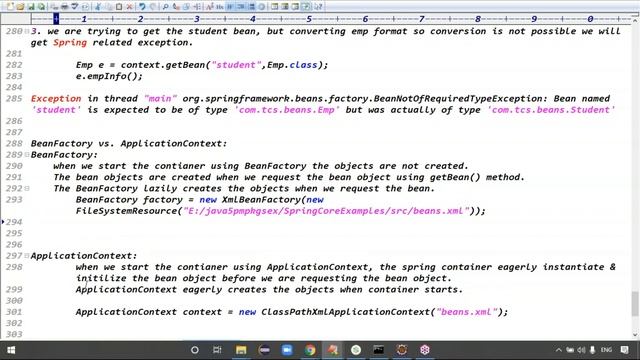Open the Windows Start menu
The height and width of the screenshot is (360, 640).
pos(11,350)
